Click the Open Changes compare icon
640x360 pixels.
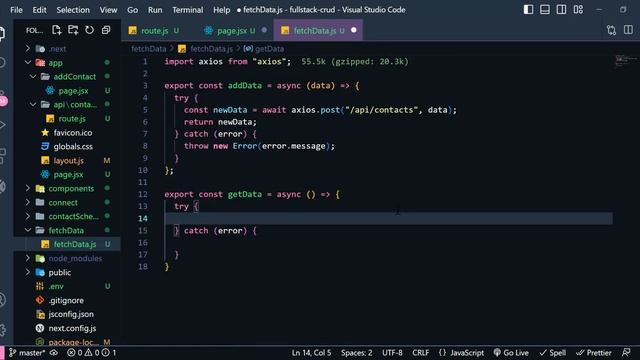611,30
